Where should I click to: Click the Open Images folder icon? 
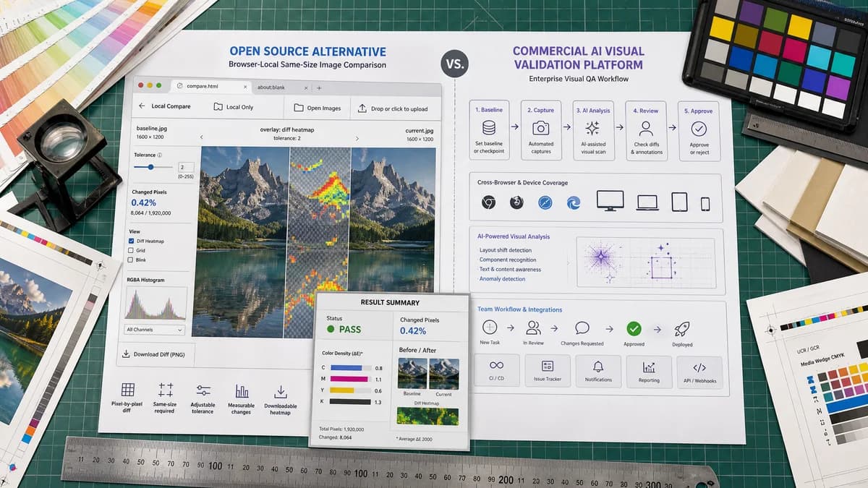[x=299, y=108]
